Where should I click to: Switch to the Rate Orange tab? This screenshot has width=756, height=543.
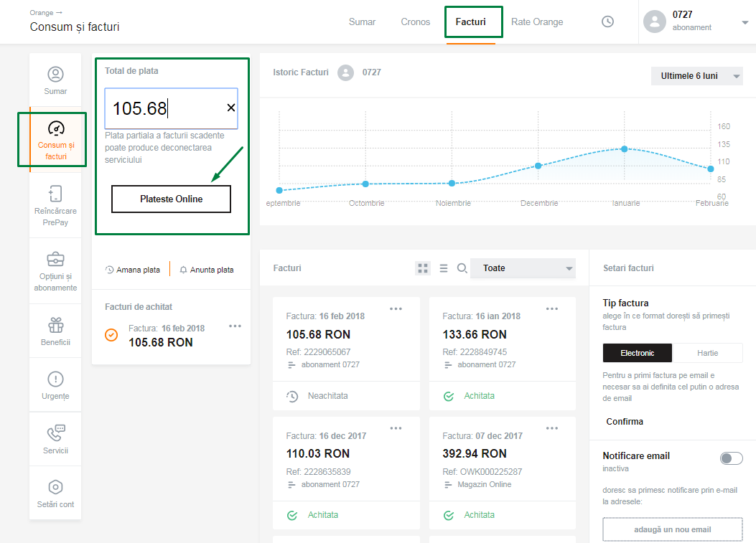click(537, 22)
